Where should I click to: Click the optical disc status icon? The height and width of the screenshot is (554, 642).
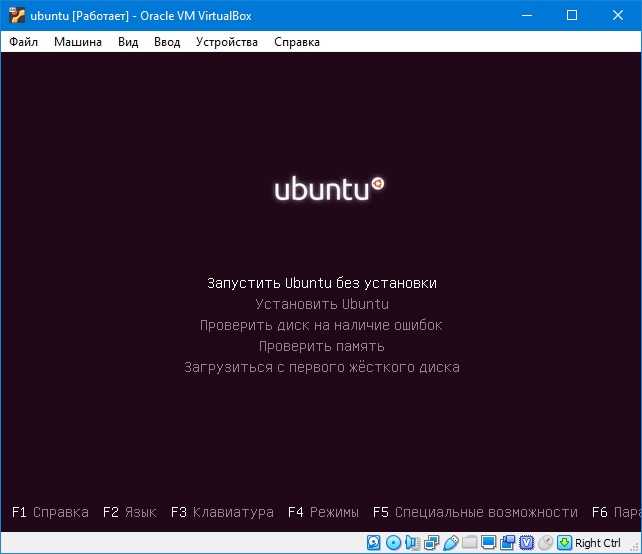click(x=393, y=543)
